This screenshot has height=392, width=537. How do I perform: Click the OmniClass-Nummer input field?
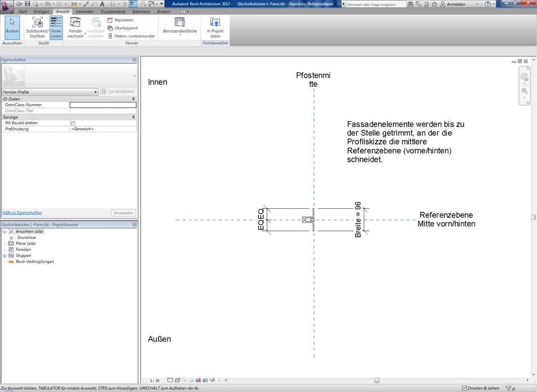click(103, 105)
